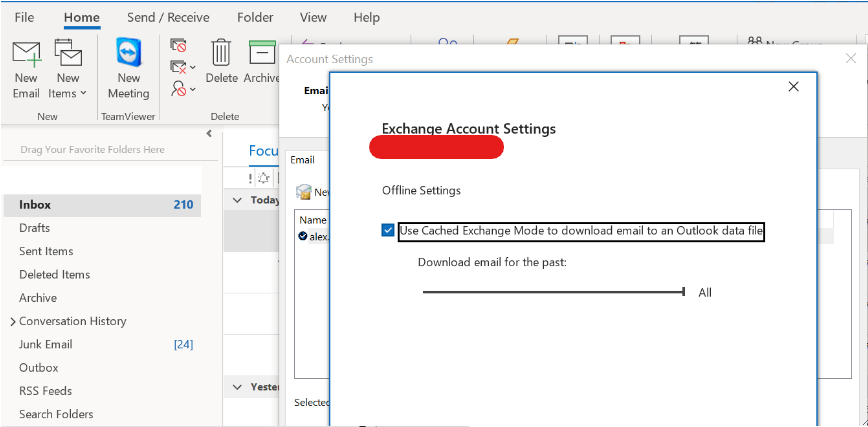
Task: Click the Name column header in Account Settings
Action: pos(313,220)
